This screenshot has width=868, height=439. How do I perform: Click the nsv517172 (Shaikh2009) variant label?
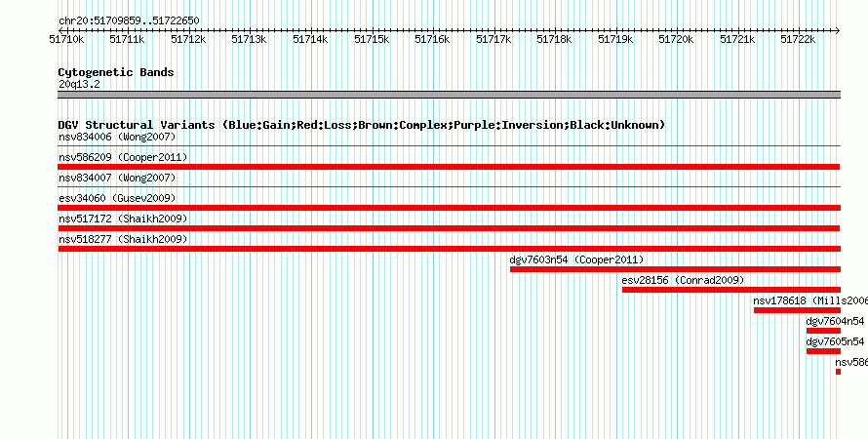[x=123, y=219]
